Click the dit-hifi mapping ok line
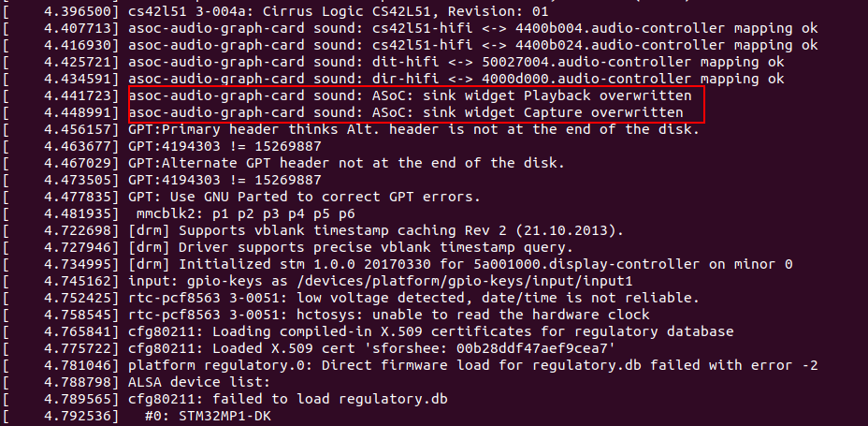 tap(456, 62)
